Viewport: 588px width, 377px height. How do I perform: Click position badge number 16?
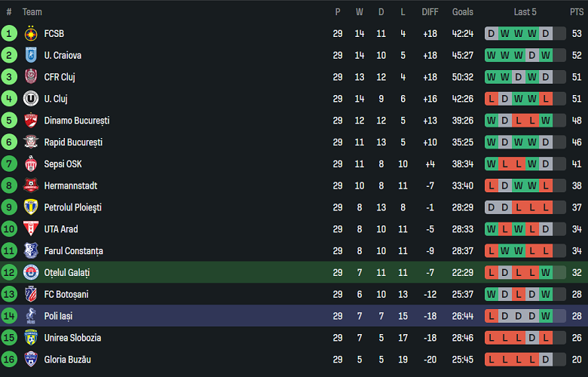9,360
